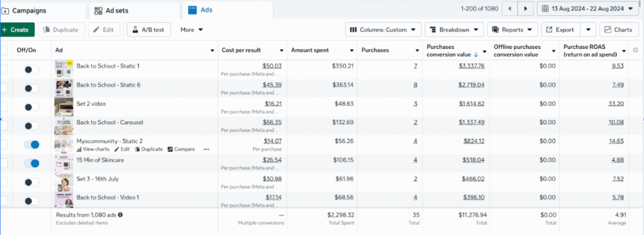Image resolution: width=644 pixels, height=235 pixels.
Task: Open the Cost per result column dropdown
Action: pyautogui.click(x=282, y=50)
